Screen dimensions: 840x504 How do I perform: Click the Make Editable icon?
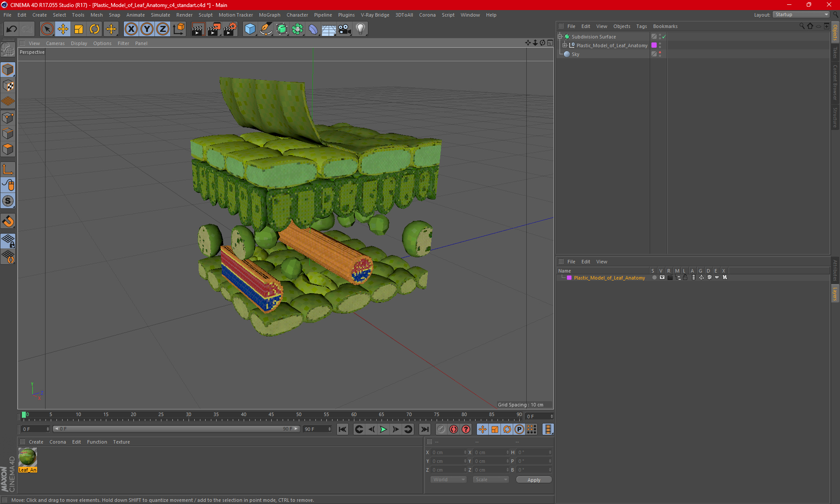[8, 50]
